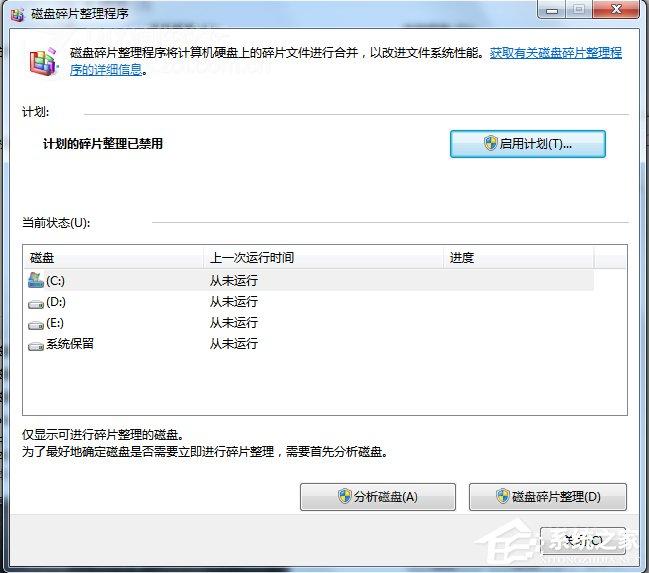Click 从未运行 in the E: row

click(x=234, y=323)
